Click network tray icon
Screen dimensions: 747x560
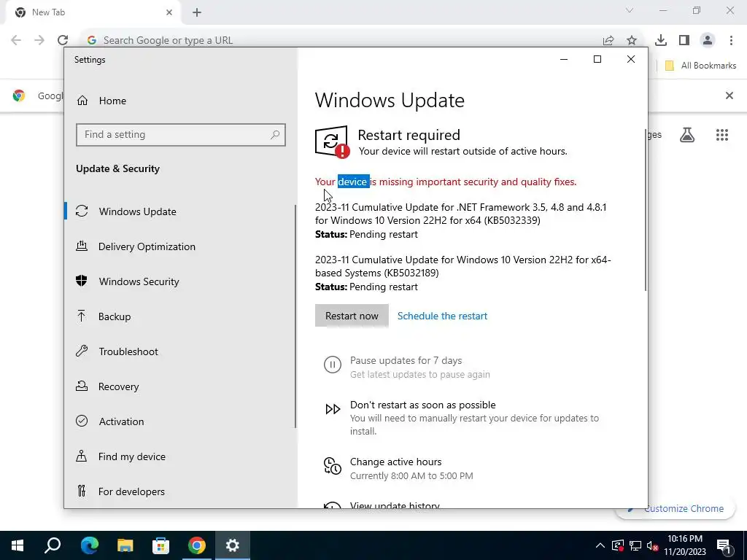(635, 545)
